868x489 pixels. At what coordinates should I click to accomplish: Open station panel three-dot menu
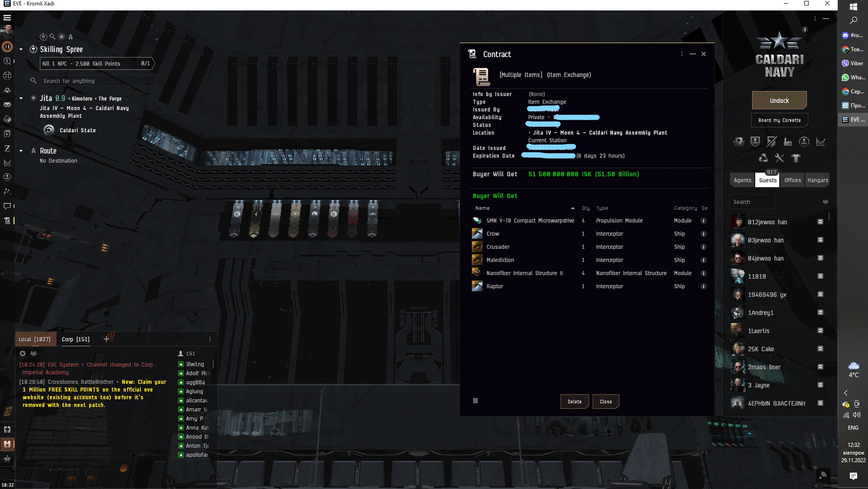click(x=815, y=19)
